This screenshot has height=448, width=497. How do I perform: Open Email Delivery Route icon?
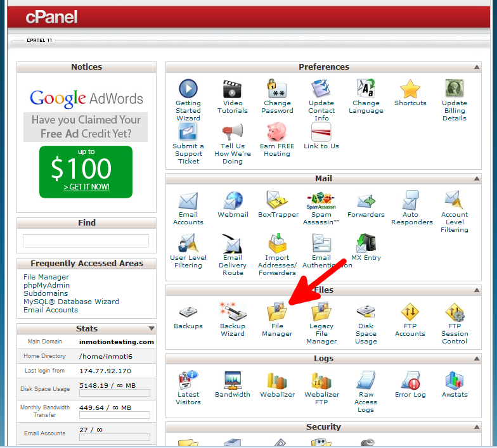coord(232,243)
